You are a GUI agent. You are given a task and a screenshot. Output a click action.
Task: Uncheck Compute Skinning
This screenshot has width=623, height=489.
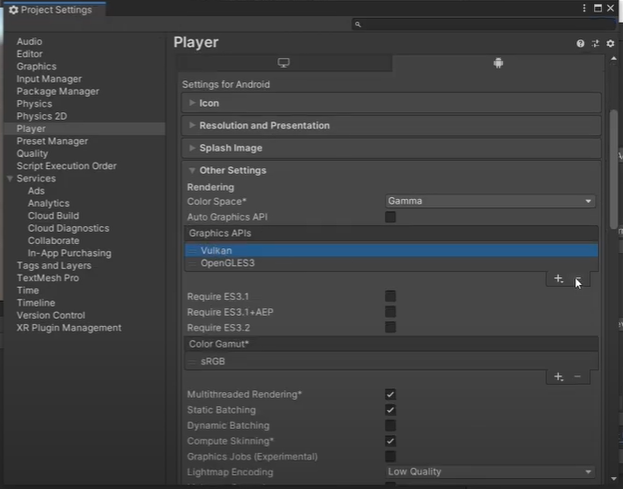[x=390, y=441]
